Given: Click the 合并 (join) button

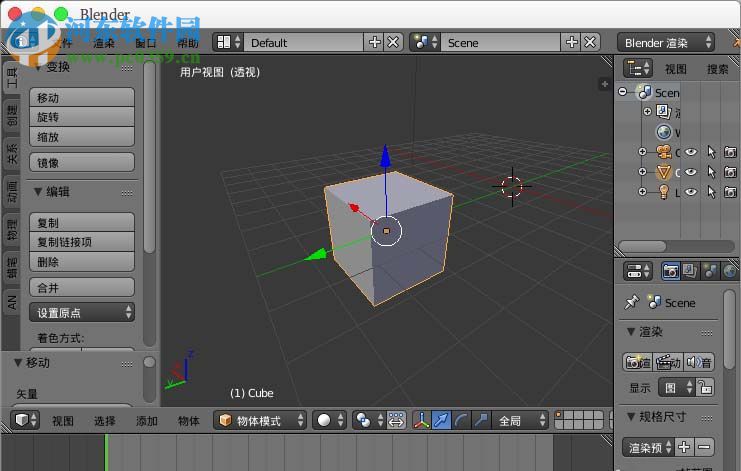Looking at the screenshot, I should (x=82, y=287).
